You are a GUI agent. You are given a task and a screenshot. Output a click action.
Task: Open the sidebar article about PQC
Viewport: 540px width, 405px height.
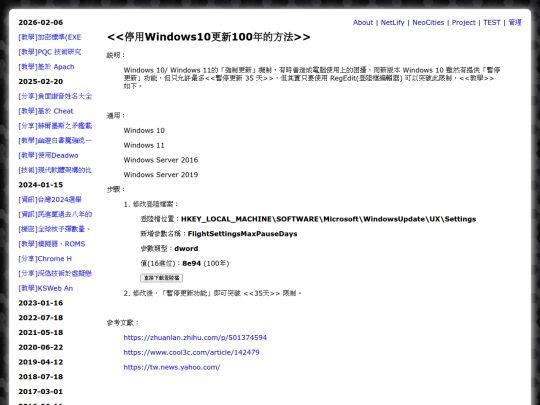point(50,52)
